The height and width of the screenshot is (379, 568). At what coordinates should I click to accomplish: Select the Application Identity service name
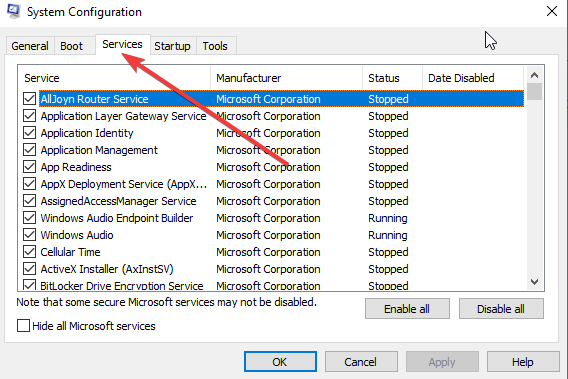[x=87, y=133]
